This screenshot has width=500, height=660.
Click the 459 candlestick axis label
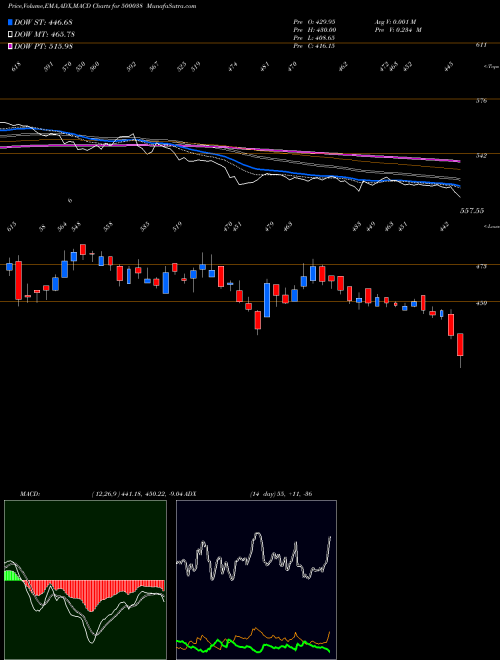click(x=481, y=303)
